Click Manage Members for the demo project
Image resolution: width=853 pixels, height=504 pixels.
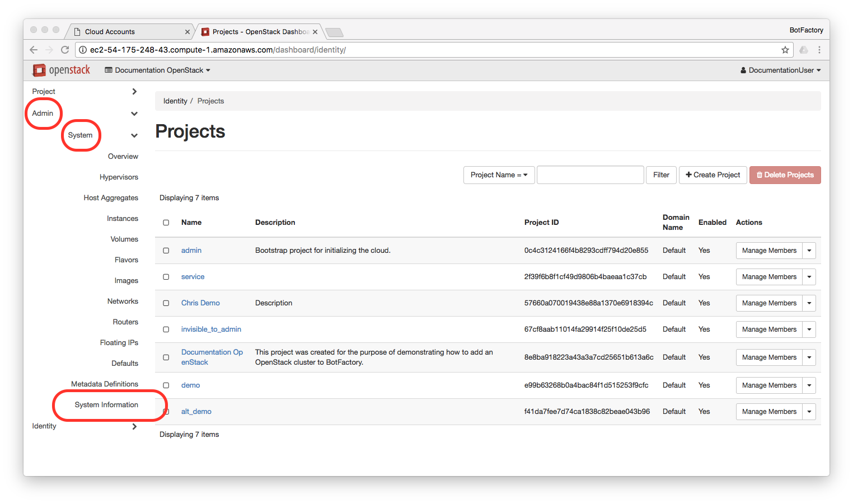click(x=769, y=385)
